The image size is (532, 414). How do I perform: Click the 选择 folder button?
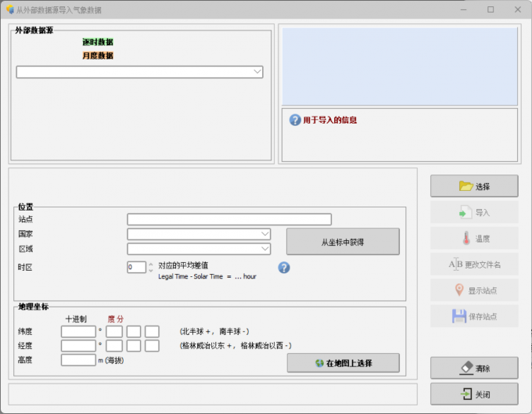[474, 186]
